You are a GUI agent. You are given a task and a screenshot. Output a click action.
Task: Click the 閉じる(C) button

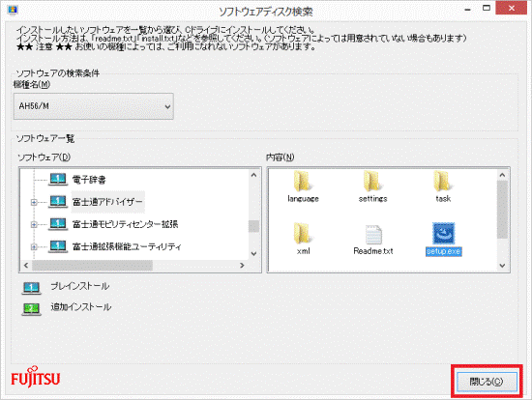[487, 382]
